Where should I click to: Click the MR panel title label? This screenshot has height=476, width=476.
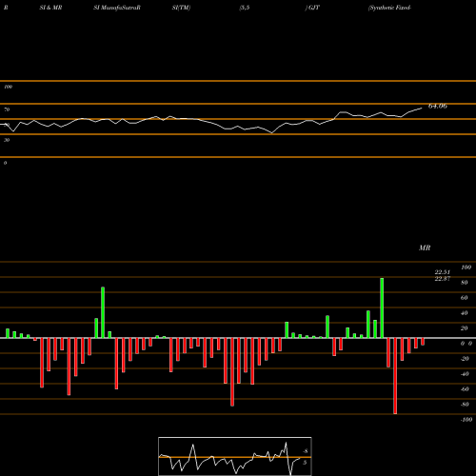[425, 248]
